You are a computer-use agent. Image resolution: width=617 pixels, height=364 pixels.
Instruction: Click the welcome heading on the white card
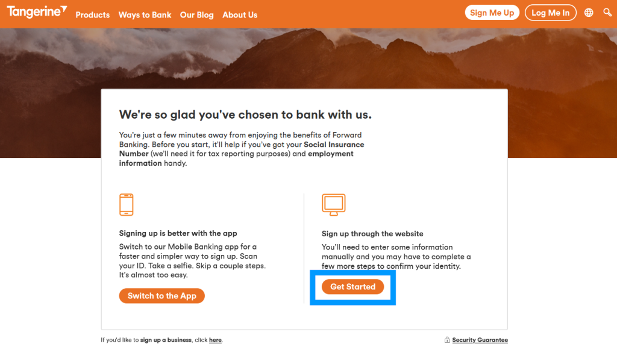point(246,115)
